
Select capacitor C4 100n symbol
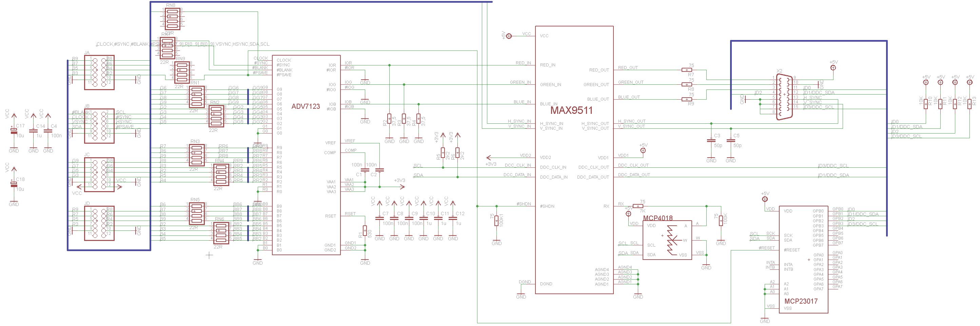(48, 131)
